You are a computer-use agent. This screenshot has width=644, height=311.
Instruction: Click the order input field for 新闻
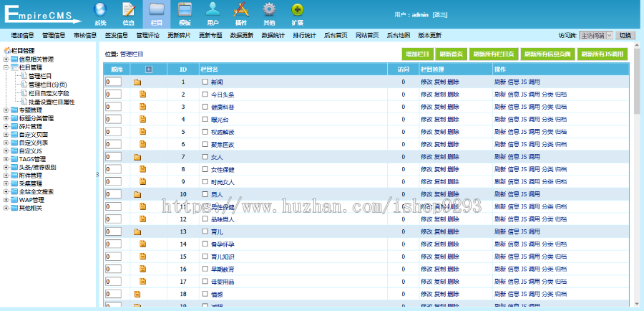pyautogui.click(x=113, y=82)
